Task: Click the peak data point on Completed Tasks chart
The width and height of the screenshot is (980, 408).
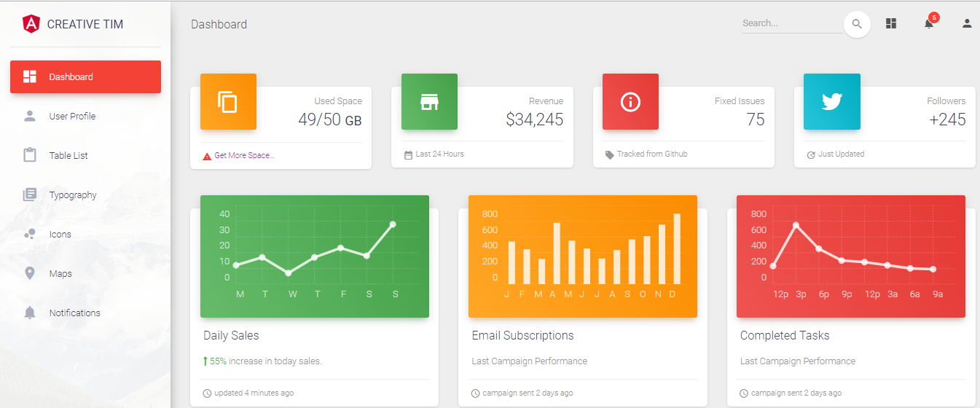Action: click(x=796, y=225)
